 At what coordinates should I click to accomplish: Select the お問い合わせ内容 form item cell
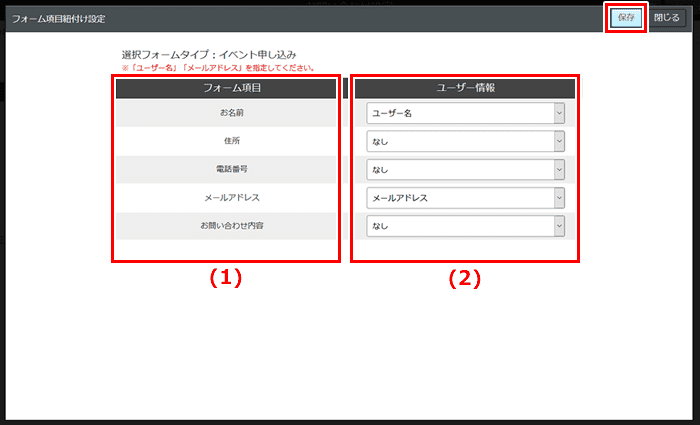click(x=226, y=225)
